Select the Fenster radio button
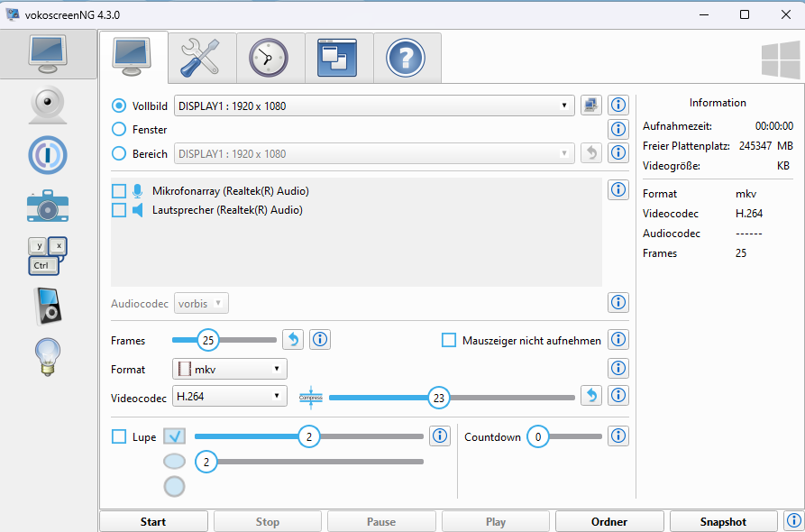The height and width of the screenshot is (532, 805). [x=118, y=130]
